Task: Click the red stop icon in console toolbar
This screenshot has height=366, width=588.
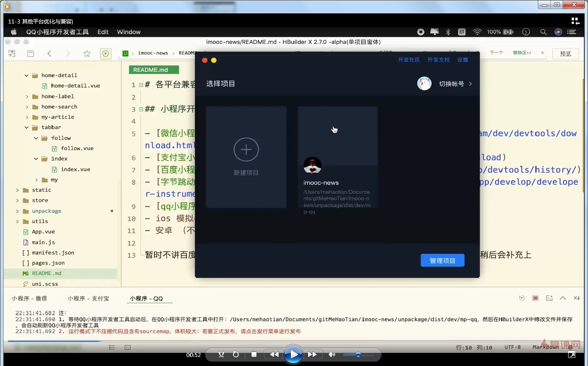Action: (x=536, y=298)
